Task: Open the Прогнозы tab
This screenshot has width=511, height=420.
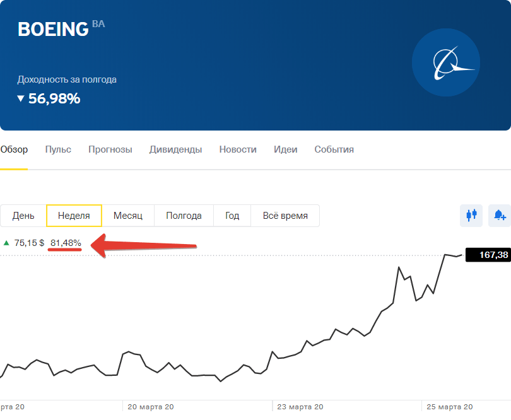Action: pyautogui.click(x=110, y=149)
